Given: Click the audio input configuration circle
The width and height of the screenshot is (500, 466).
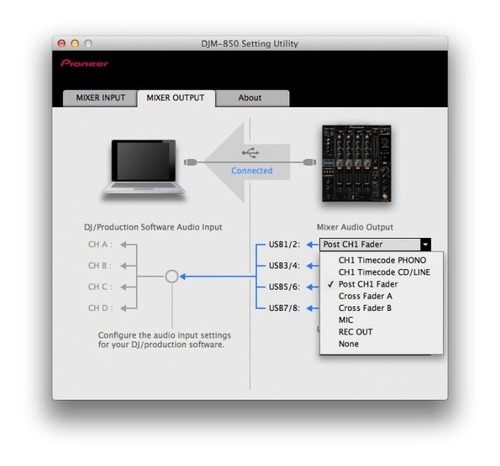Looking at the screenshot, I should coord(172,276).
